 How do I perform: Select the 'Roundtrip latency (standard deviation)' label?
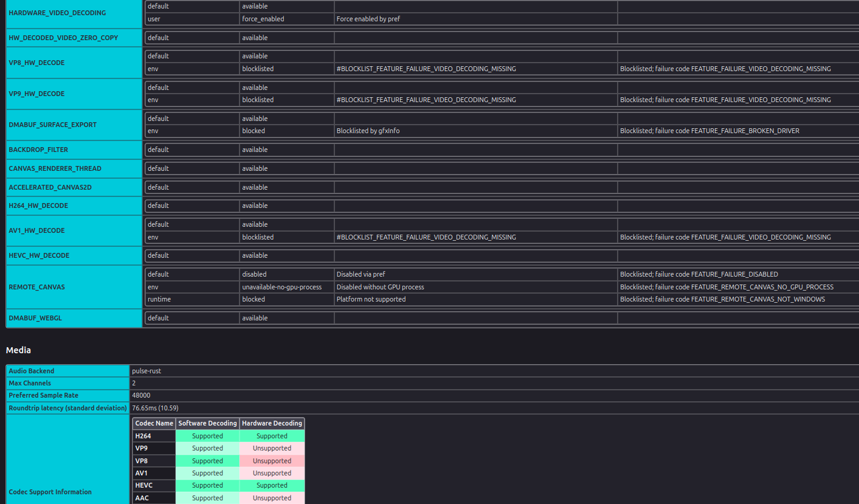(x=67, y=408)
